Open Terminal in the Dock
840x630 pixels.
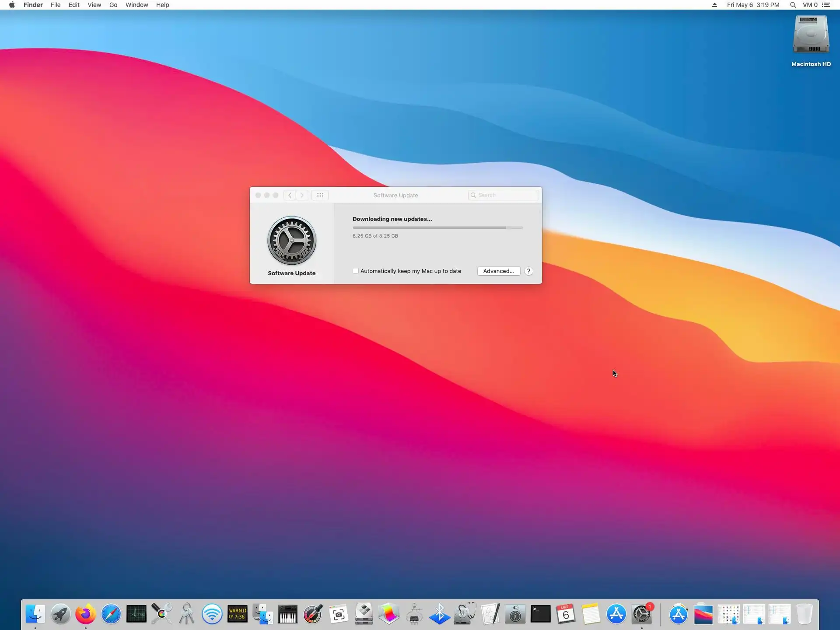point(540,614)
